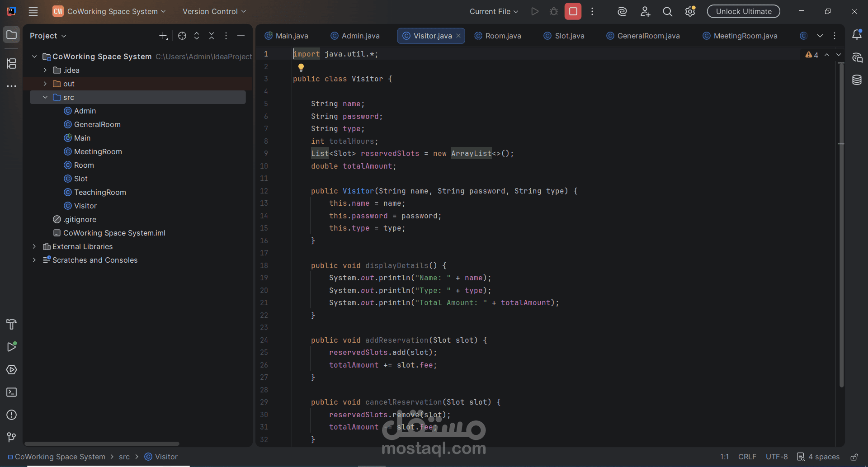Change the UTF-8 file encoding
The width and height of the screenshot is (868, 467).
[777, 457]
